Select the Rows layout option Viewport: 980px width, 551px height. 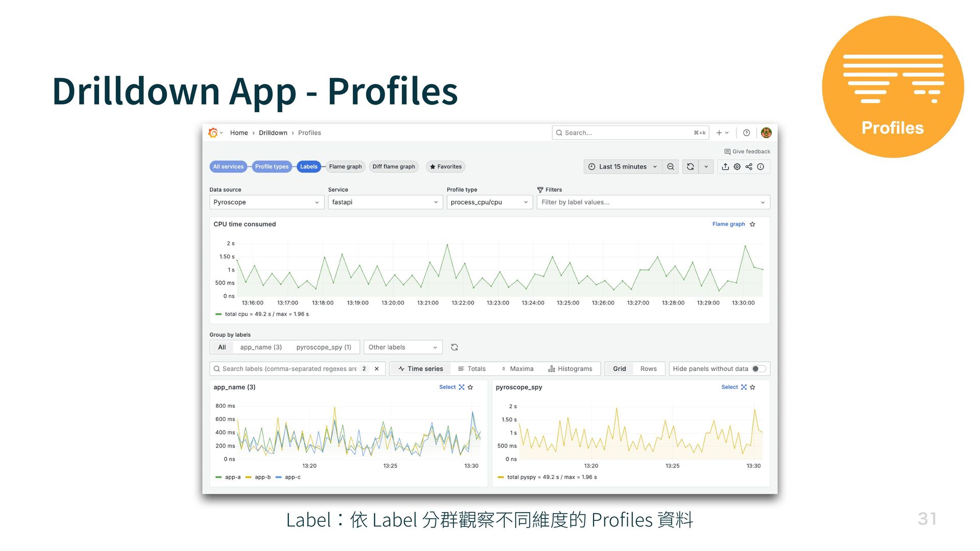coord(648,369)
